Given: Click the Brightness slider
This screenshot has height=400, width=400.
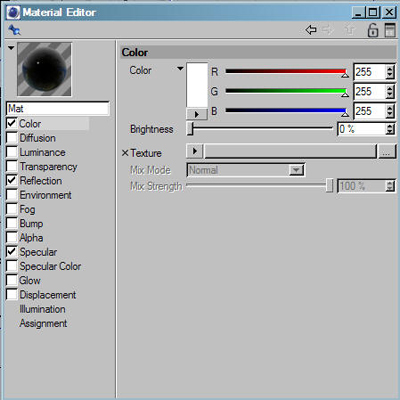Looking at the screenshot, I should [260, 129].
